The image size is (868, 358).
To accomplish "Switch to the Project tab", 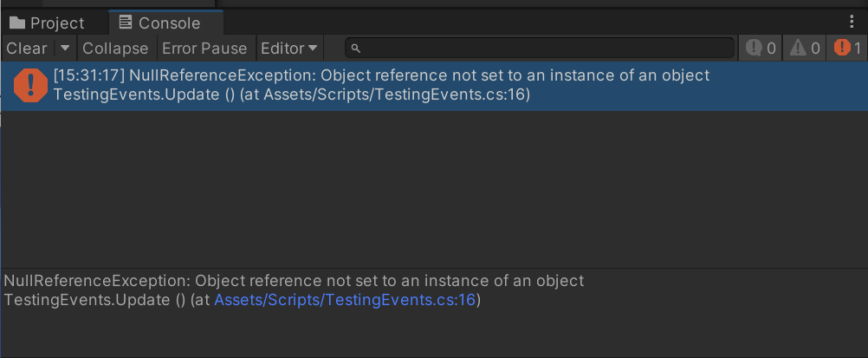I will 47,23.
